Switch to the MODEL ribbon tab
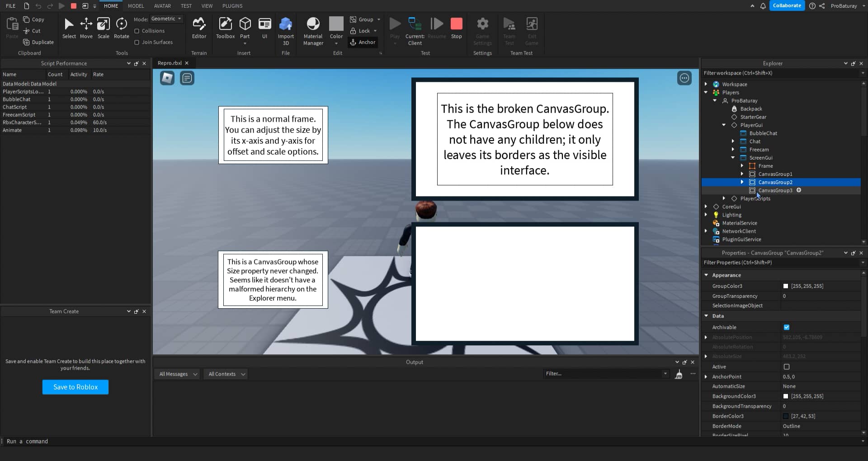 (x=135, y=6)
